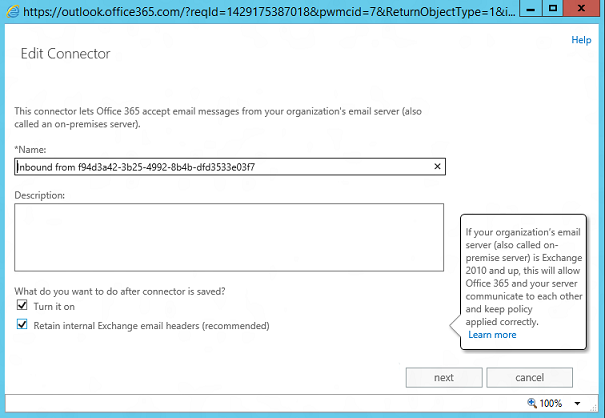Follow the Learn more link in tooltip
The width and height of the screenshot is (605, 418).
(492, 335)
